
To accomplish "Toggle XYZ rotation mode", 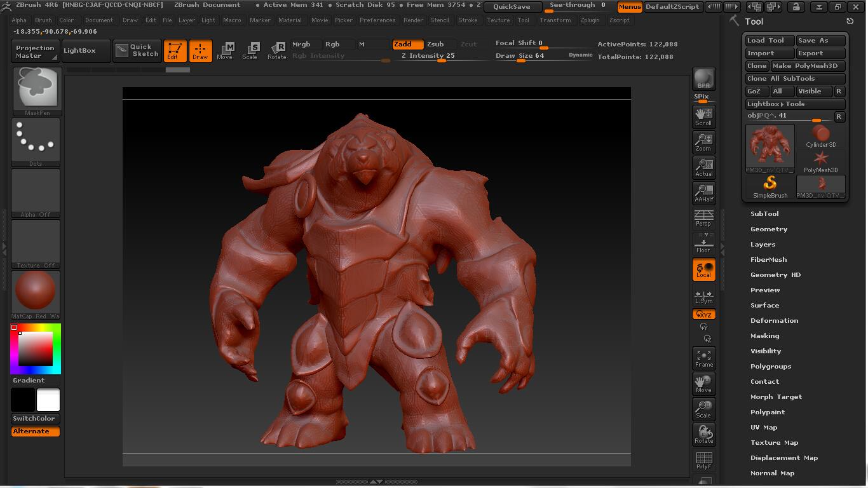I will pyautogui.click(x=703, y=315).
